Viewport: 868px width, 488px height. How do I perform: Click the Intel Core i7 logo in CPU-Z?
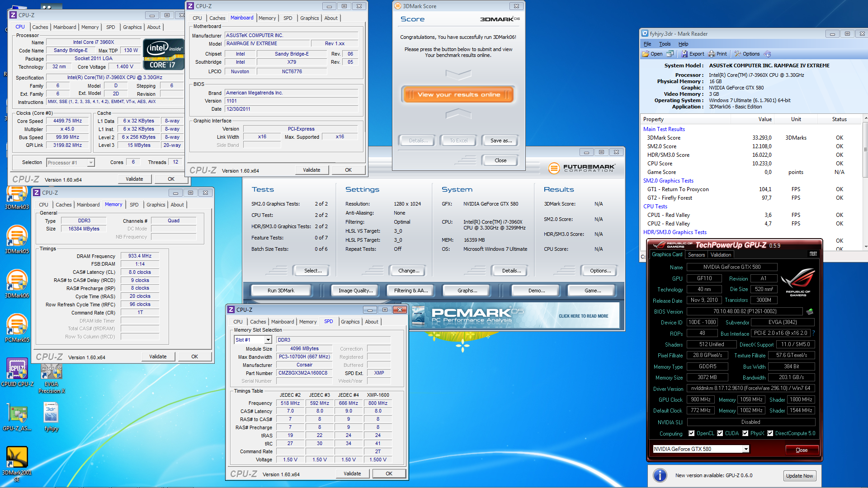click(164, 54)
